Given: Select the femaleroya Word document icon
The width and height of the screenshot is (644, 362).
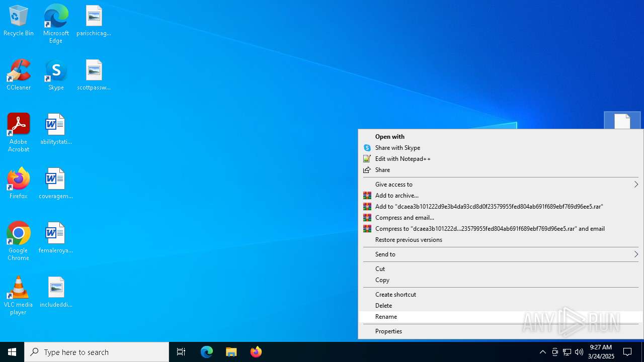Looking at the screenshot, I should click(56, 238).
